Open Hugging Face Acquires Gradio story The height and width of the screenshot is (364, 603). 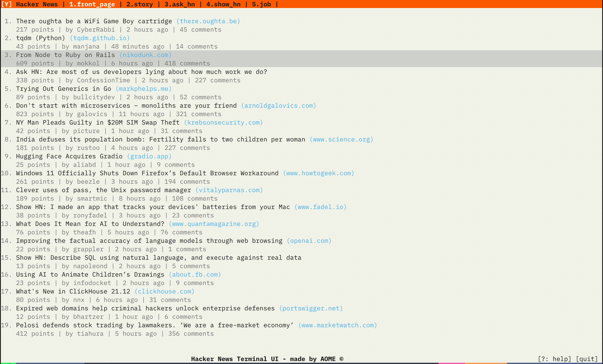click(x=69, y=156)
